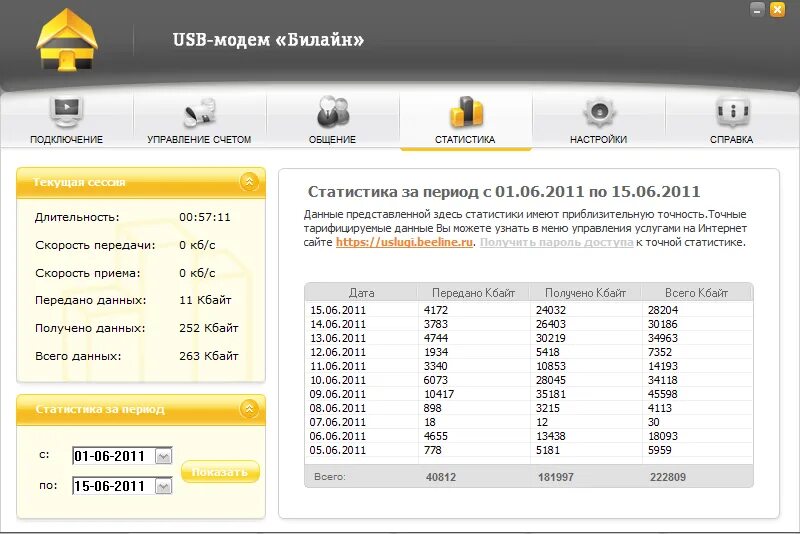The height and width of the screenshot is (534, 800).
Task: Select the 12.06.2011 table row
Action: (529, 352)
